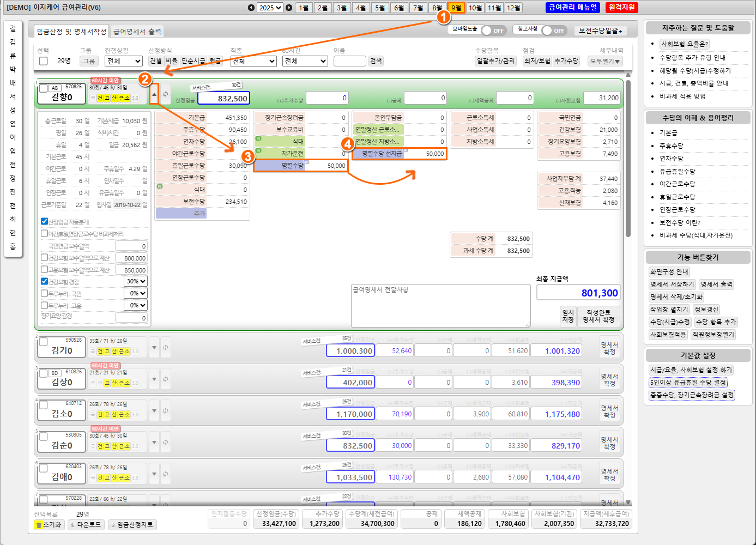756x545 pixels.
Task: Switch to 급여명세서 출력 tab
Action: tap(137, 32)
